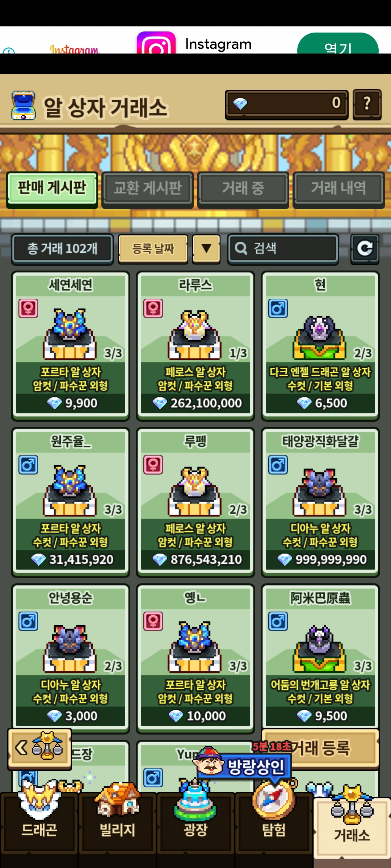Open the help question mark button
391x868 pixels.
[x=367, y=104]
